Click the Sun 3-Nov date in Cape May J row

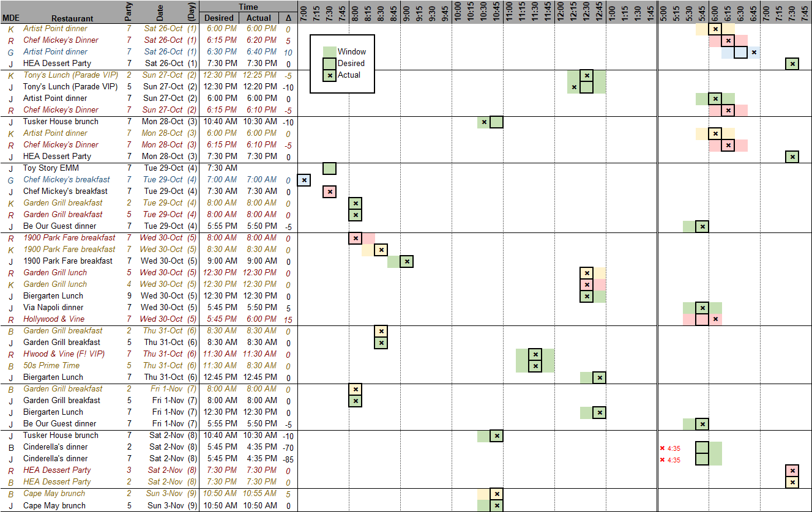165,506
